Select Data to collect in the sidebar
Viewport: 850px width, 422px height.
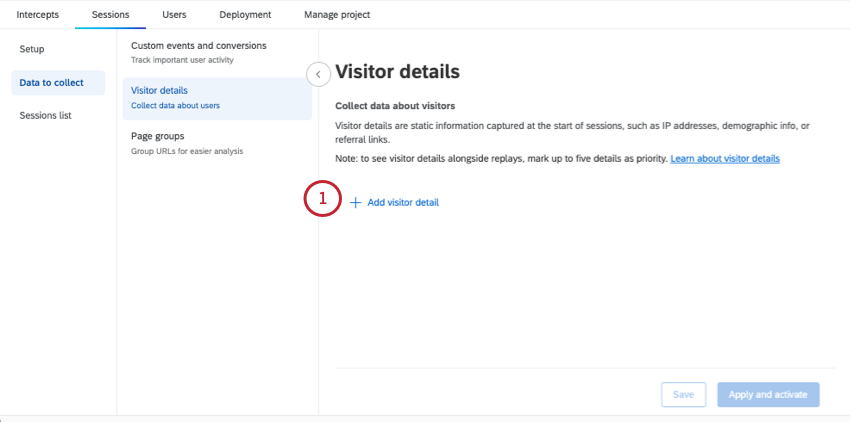51,82
